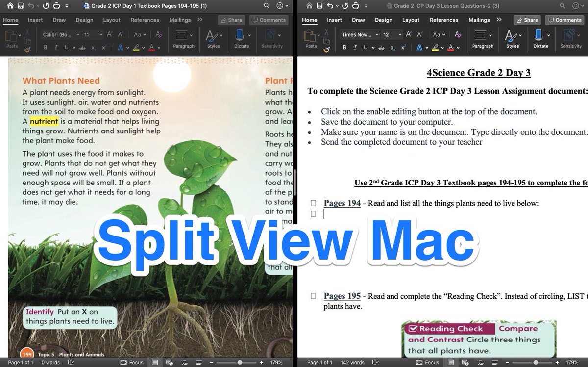Click Styles icon in left window
Screen dimensions: 588x367
(211, 35)
